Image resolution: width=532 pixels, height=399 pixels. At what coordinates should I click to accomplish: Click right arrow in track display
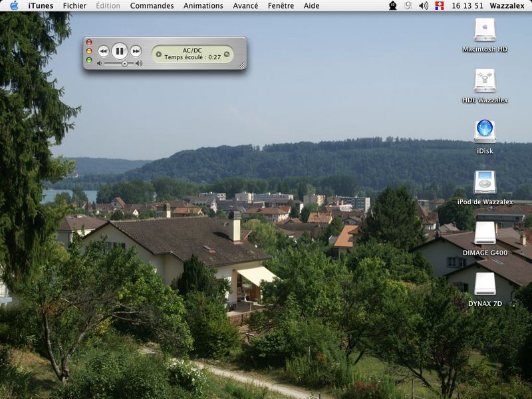click(227, 55)
